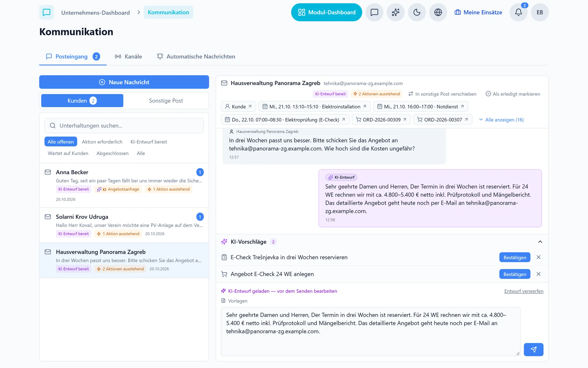Dismiss the E-Check Trešnjevka suggestion
Image resolution: width=588 pixels, height=368 pixels.
coord(538,257)
